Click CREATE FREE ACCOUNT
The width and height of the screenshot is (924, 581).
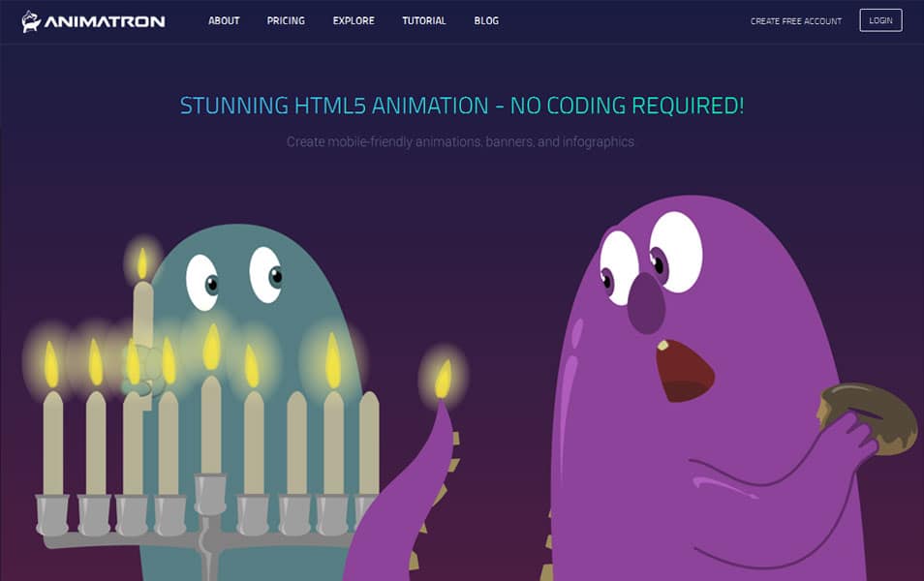click(x=796, y=19)
